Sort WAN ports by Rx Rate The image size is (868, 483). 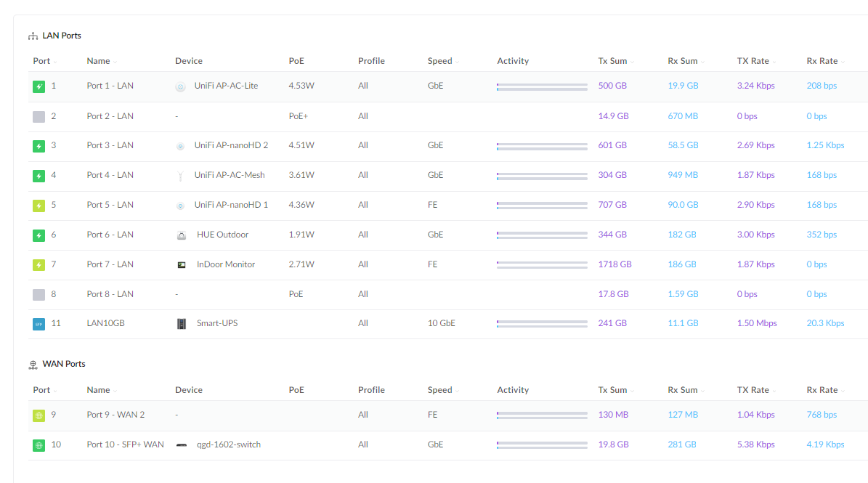coord(825,390)
